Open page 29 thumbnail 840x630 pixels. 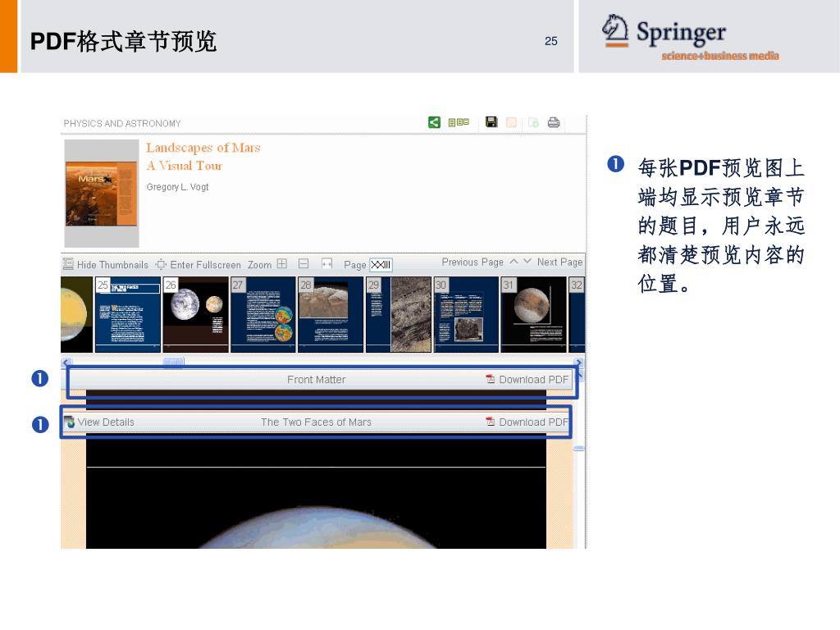[x=398, y=314]
